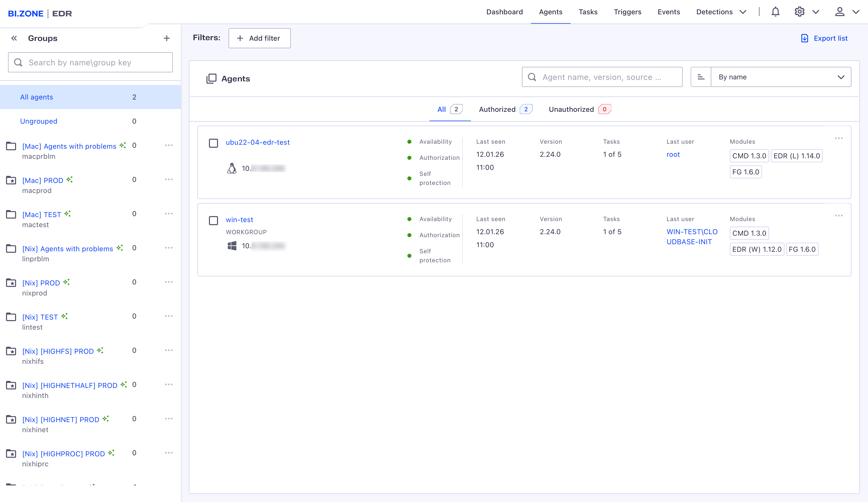Collapse the Groups sidebar with the double chevron
The image size is (868, 502).
pyautogui.click(x=14, y=38)
